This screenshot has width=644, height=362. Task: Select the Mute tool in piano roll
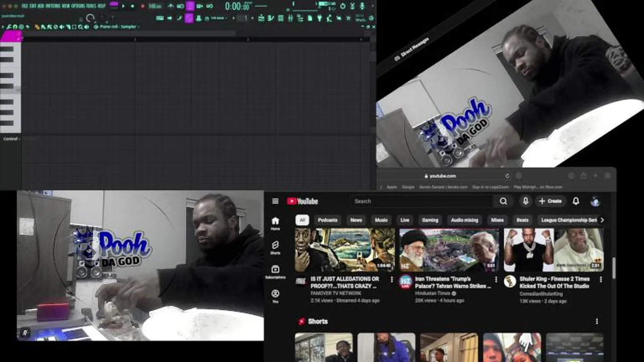coord(61,27)
